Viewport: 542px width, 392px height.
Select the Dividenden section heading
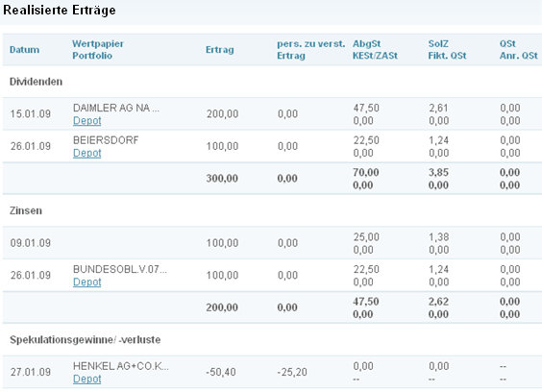point(36,82)
